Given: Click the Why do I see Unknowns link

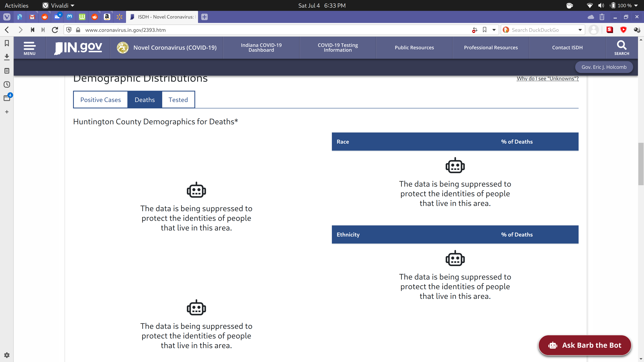Looking at the screenshot, I should (547, 78).
